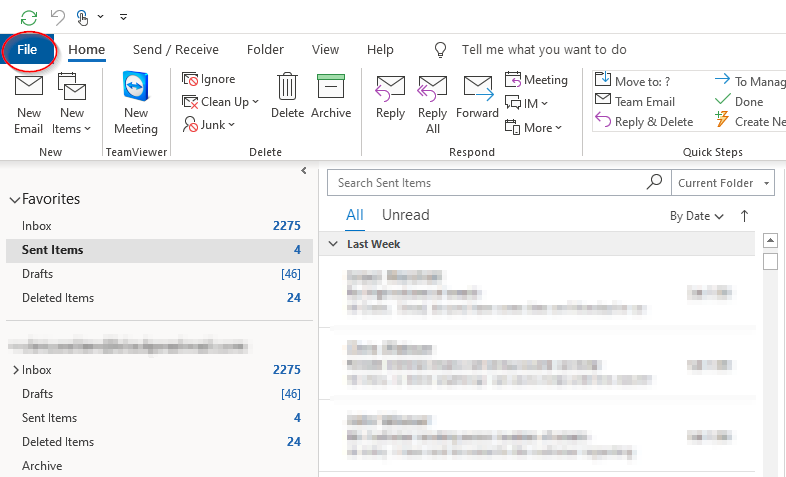Click the Send/Receive sync icon in title bar

(x=29, y=16)
